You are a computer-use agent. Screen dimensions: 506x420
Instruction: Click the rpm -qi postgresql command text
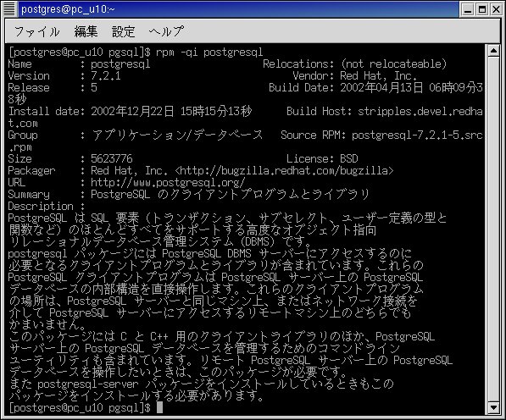209,52
